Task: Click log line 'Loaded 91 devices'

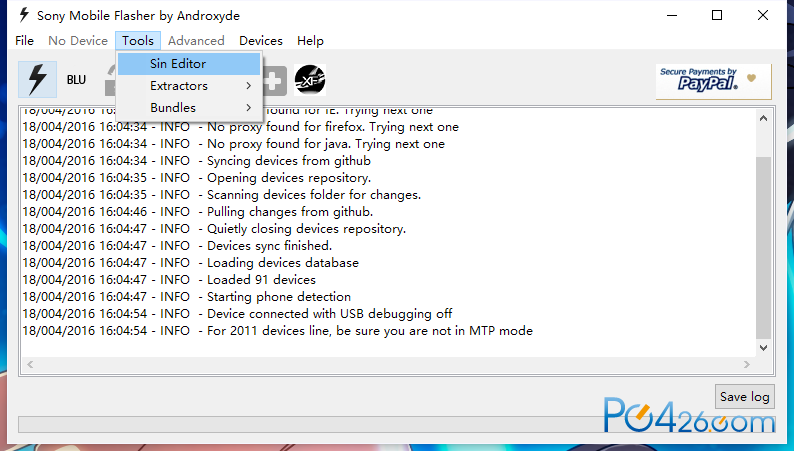Action: (169, 280)
